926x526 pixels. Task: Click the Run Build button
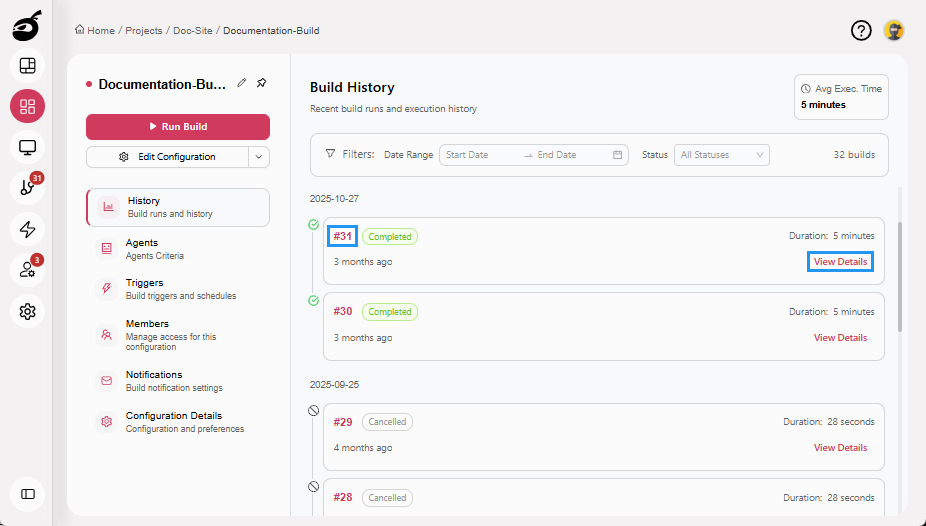pos(178,126)
